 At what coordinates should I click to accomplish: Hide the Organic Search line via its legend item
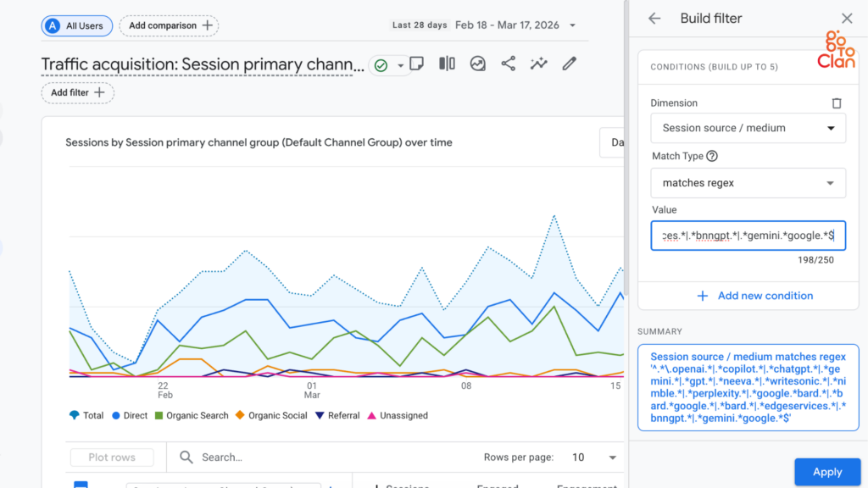point(192,415)
